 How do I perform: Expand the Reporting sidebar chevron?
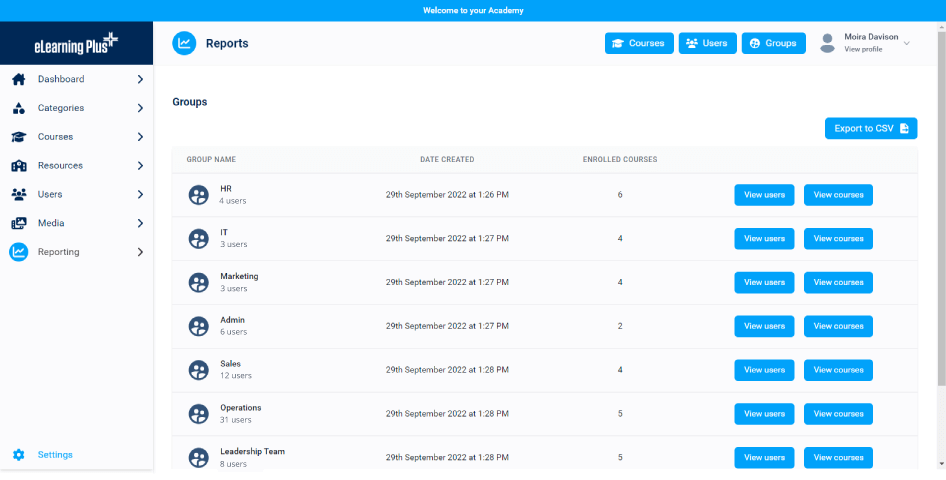click(140, 252)
